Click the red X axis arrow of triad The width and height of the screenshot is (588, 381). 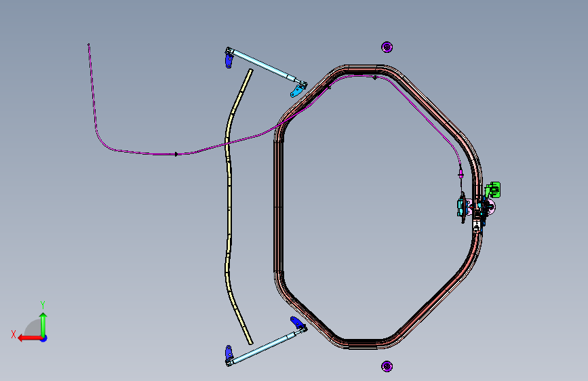pyautogui.click(x=29, y=338)
